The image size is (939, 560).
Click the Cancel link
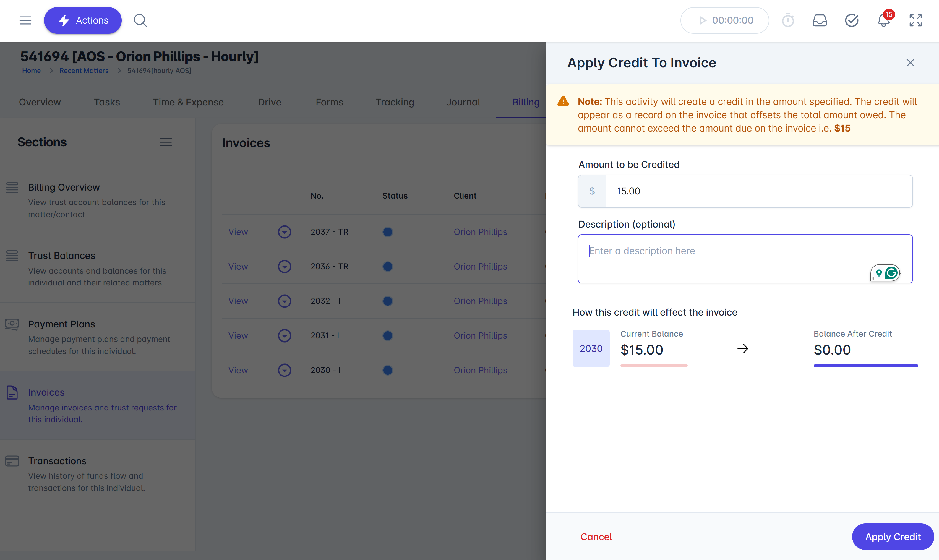click(x=596, y=537)
